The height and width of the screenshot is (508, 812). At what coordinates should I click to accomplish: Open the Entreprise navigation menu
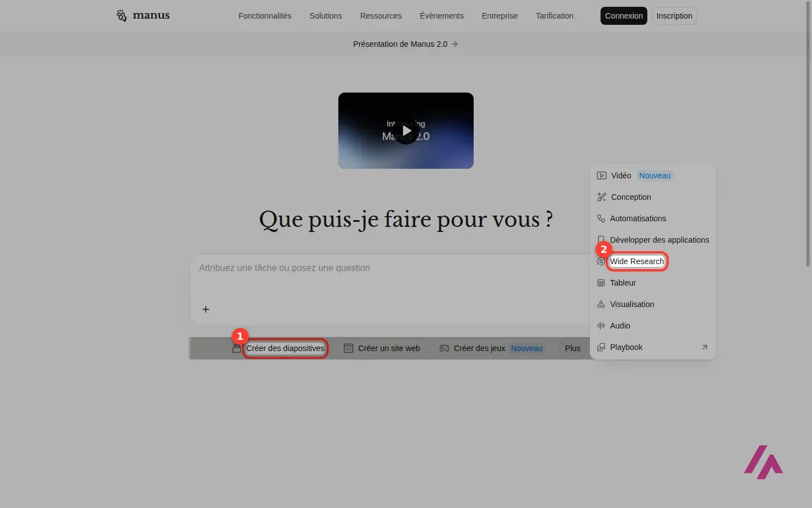pos(500,16)
